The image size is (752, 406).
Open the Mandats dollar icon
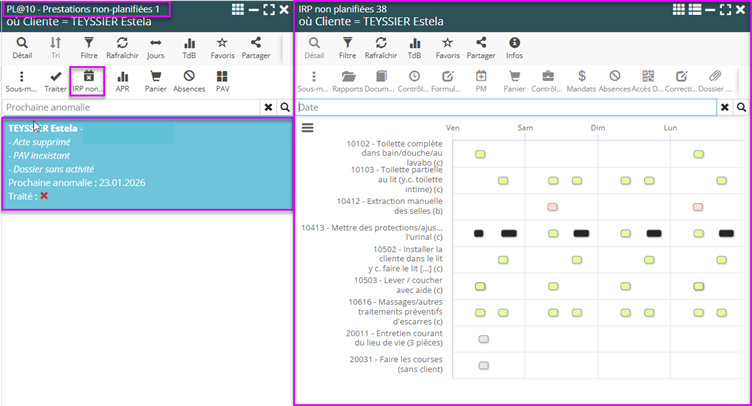(582, 81)
